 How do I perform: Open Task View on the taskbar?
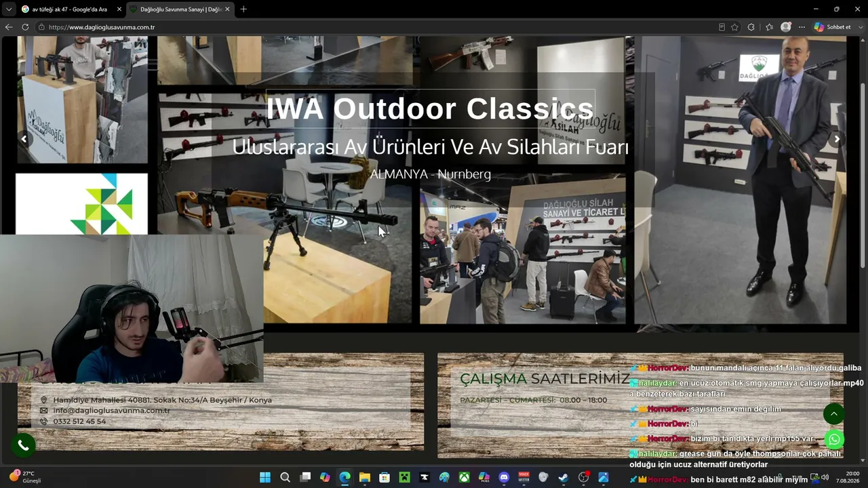click(x=306, y=477)
